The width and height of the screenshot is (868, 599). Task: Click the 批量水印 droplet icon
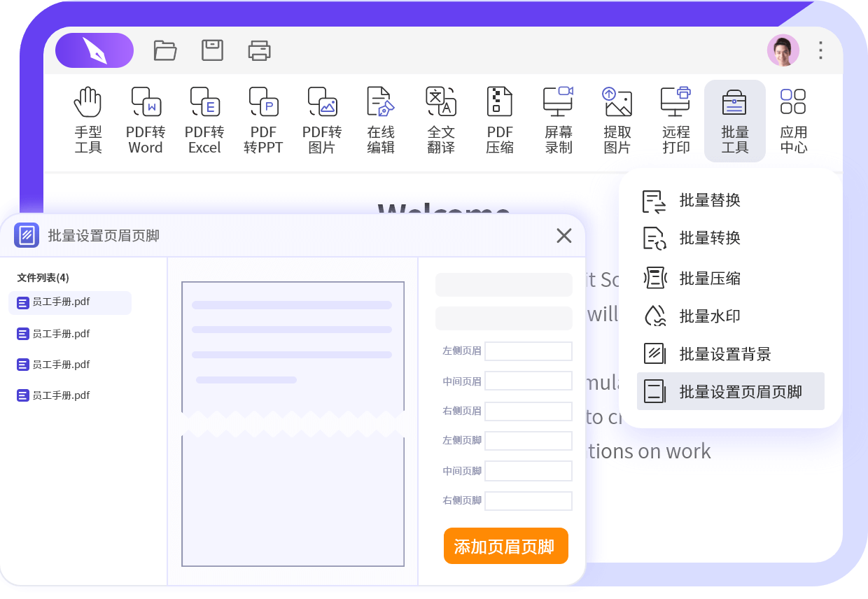pos(654,316)
